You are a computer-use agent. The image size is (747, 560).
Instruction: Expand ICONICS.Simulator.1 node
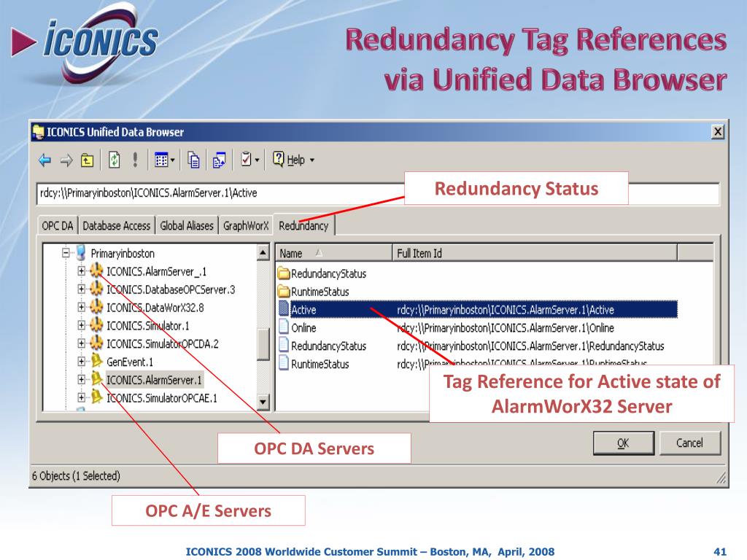pyautogui.click(x=82, y=325)
